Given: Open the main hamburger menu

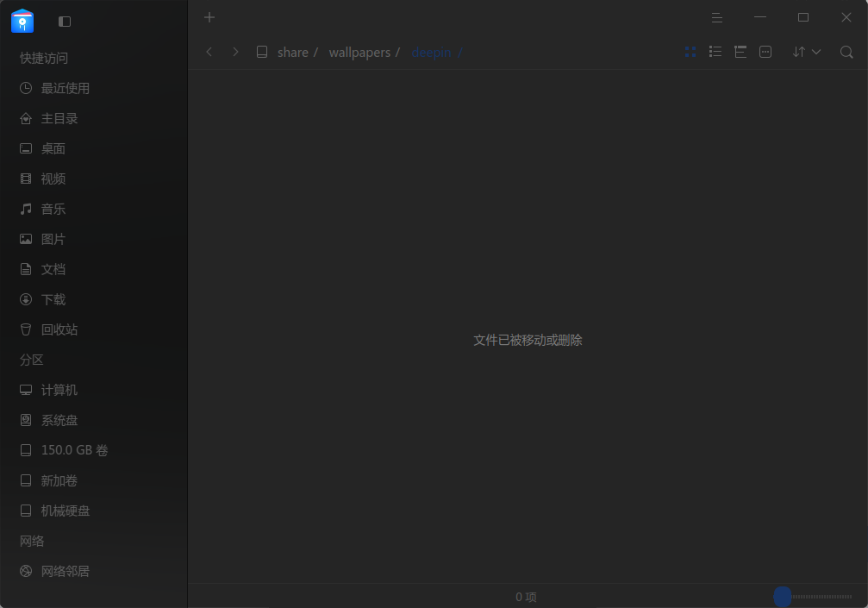Looking at the screenshot, I should coord(717,18).
